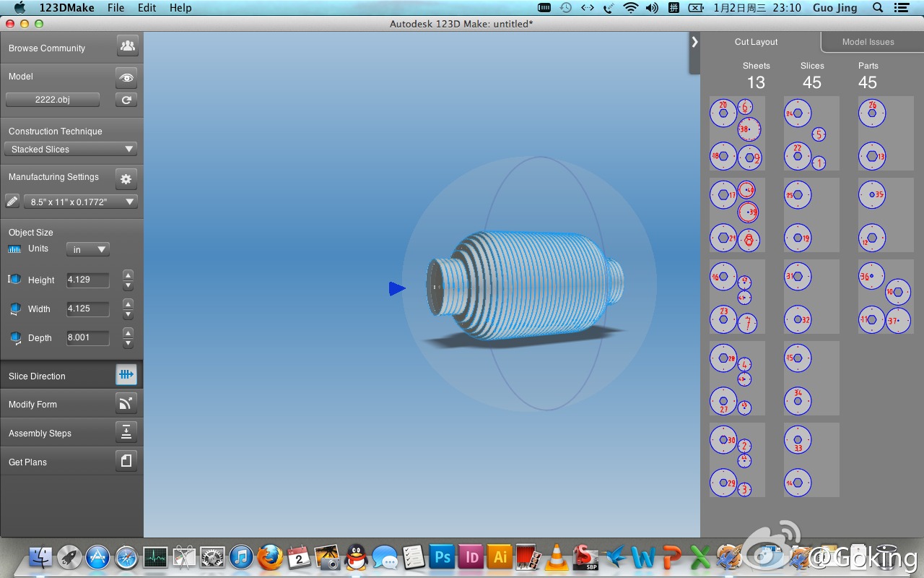Open the Units 'in' dropdown

(87, 249)
